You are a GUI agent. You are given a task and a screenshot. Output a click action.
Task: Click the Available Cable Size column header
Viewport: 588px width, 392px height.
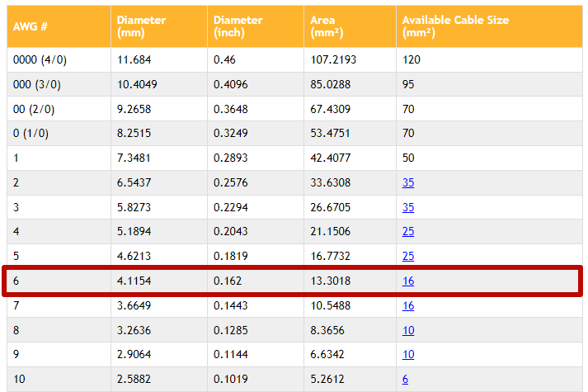455,26
